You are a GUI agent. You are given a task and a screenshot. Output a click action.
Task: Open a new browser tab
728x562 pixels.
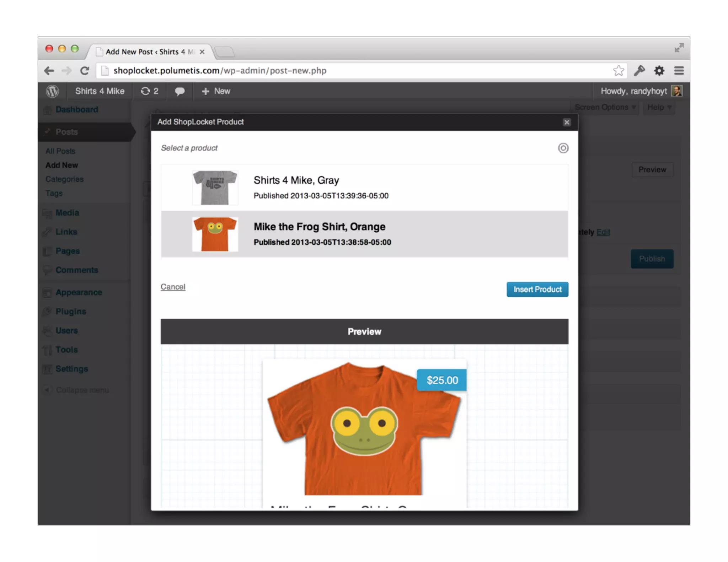[224, 52]
